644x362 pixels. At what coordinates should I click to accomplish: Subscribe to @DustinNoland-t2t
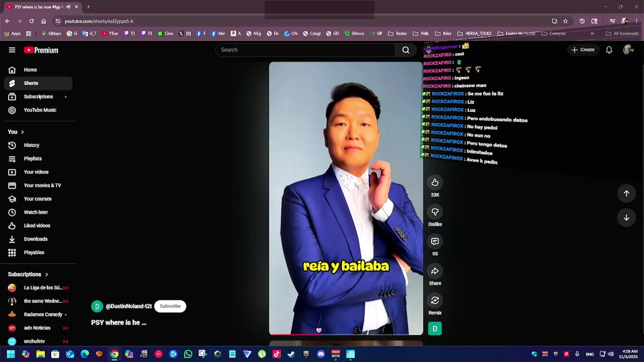(170, 306)
